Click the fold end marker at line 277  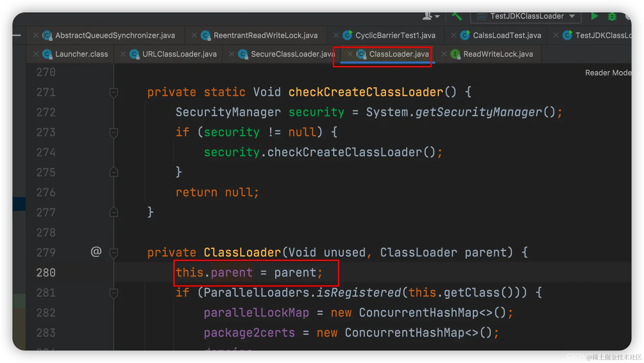point(113,212)
